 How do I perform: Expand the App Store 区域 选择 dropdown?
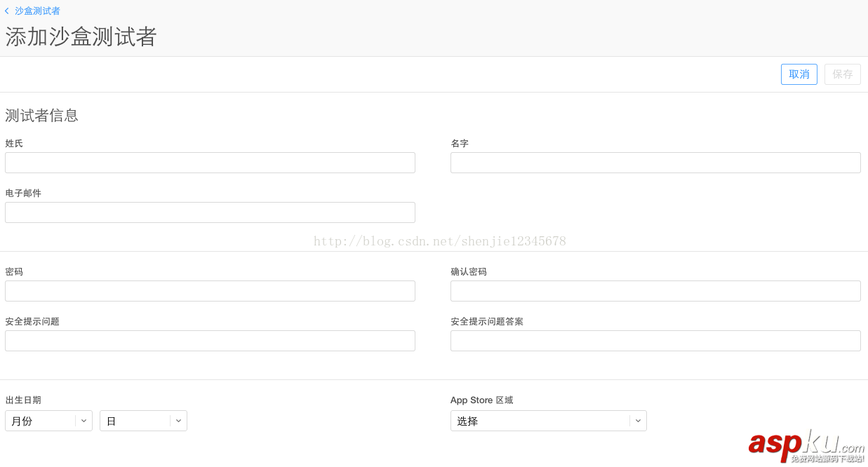pos(547,420)
